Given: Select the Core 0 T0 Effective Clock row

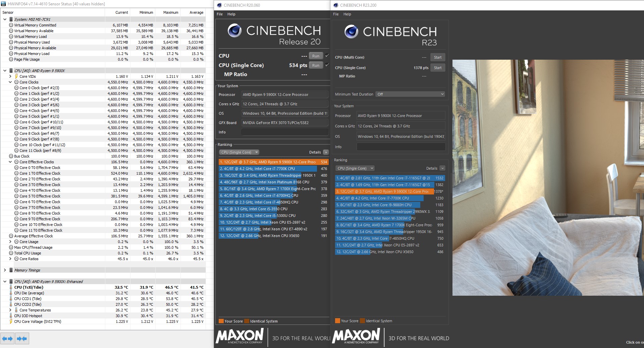Looking at the screenshot, I should click(103, 168).
